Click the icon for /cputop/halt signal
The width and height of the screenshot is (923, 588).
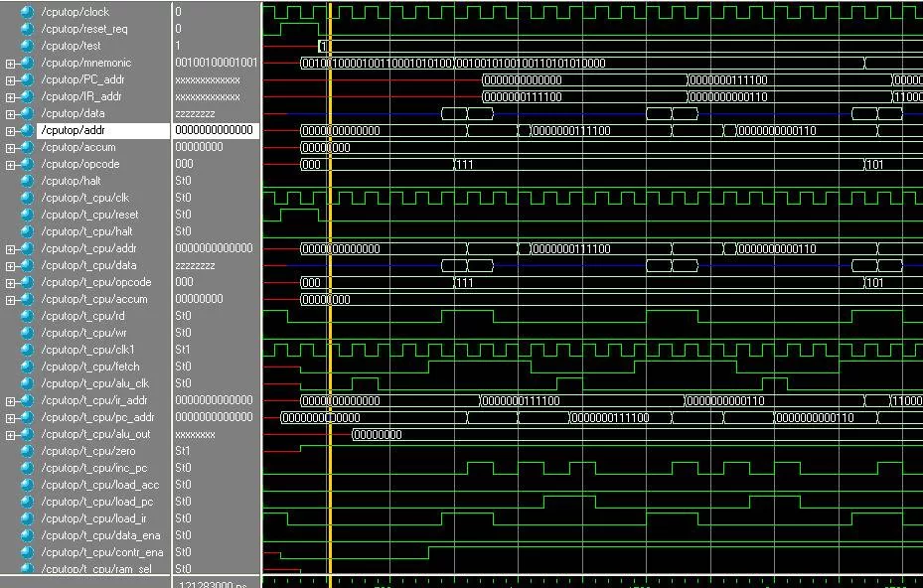27,181
